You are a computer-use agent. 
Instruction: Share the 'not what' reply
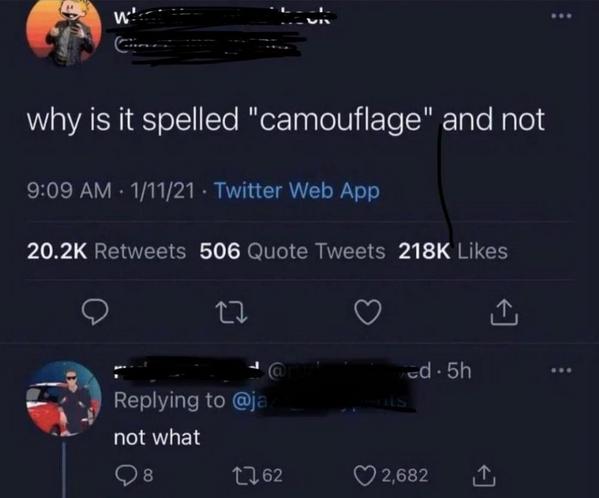(484, 475)
